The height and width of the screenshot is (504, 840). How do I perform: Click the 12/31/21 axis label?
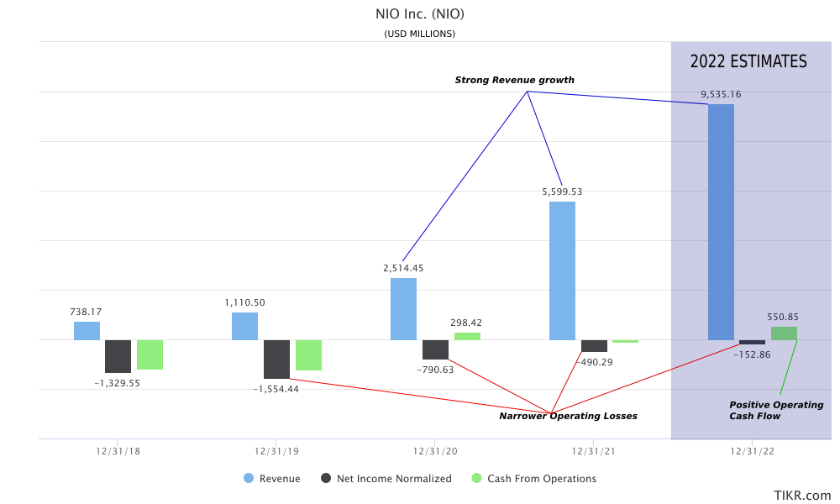(x=594, y=452)
